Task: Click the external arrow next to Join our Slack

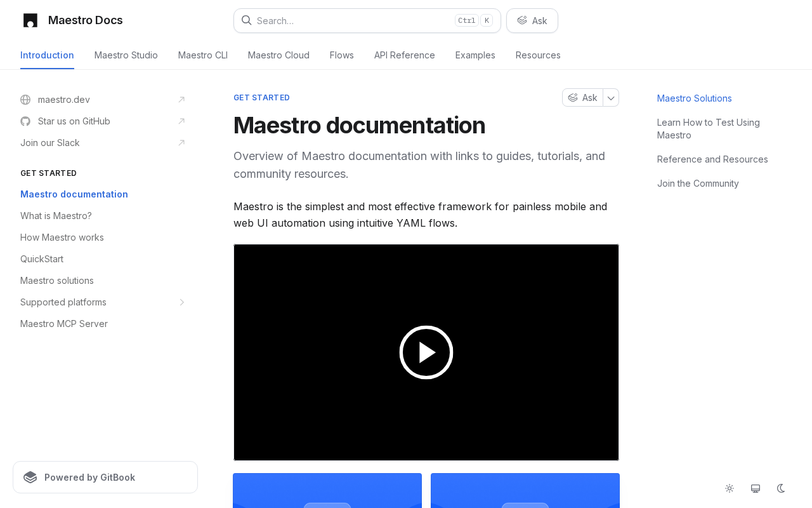Action: point(181,143)
